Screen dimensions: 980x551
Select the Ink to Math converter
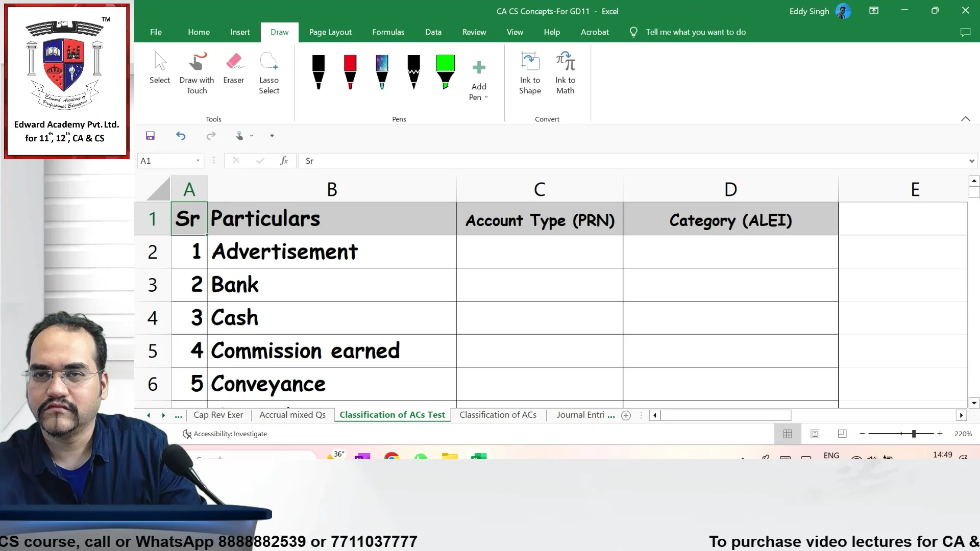(x=565, y=71)
